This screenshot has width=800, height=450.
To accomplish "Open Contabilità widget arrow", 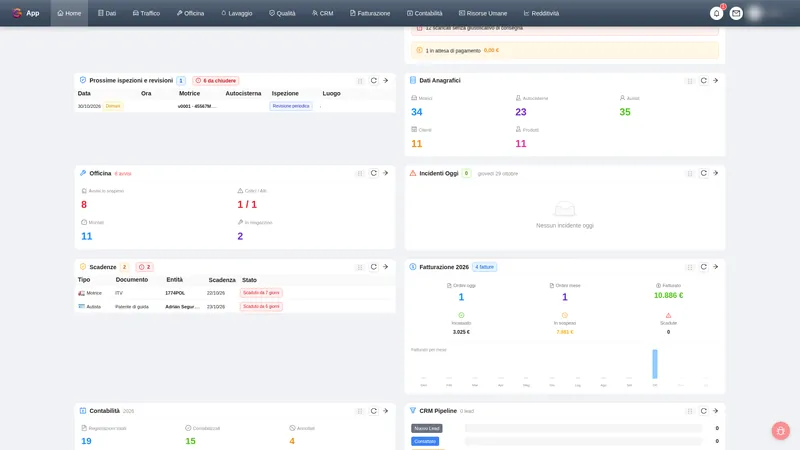I will tap(386, 411).
